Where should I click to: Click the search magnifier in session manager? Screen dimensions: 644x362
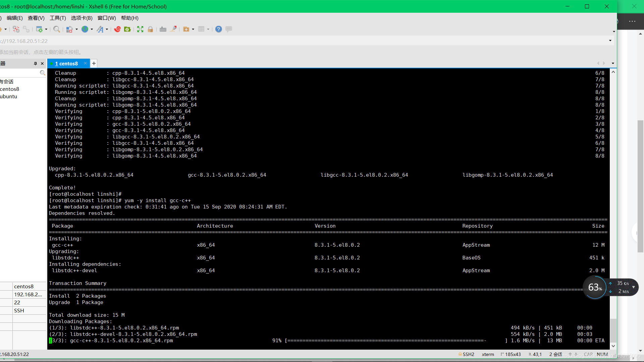(42, 73)
